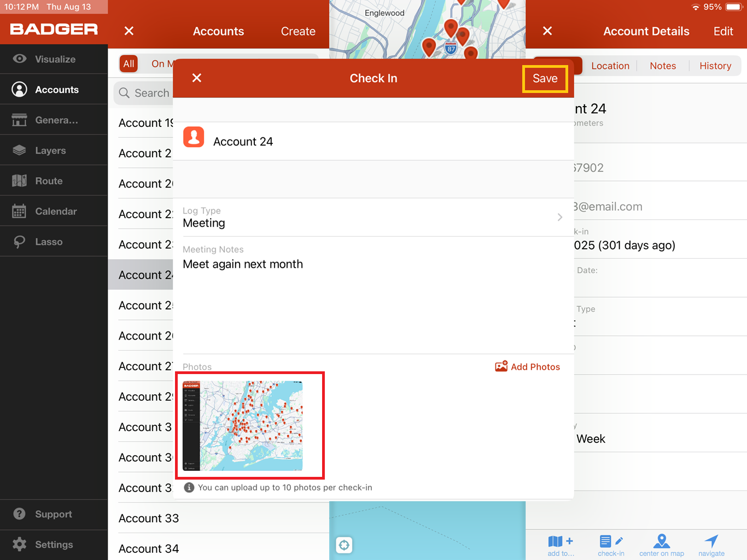This screenshot has width=747, height=560.
Task: Tap the Thu Aug 13 date in status bar
Action: point(69,7)
